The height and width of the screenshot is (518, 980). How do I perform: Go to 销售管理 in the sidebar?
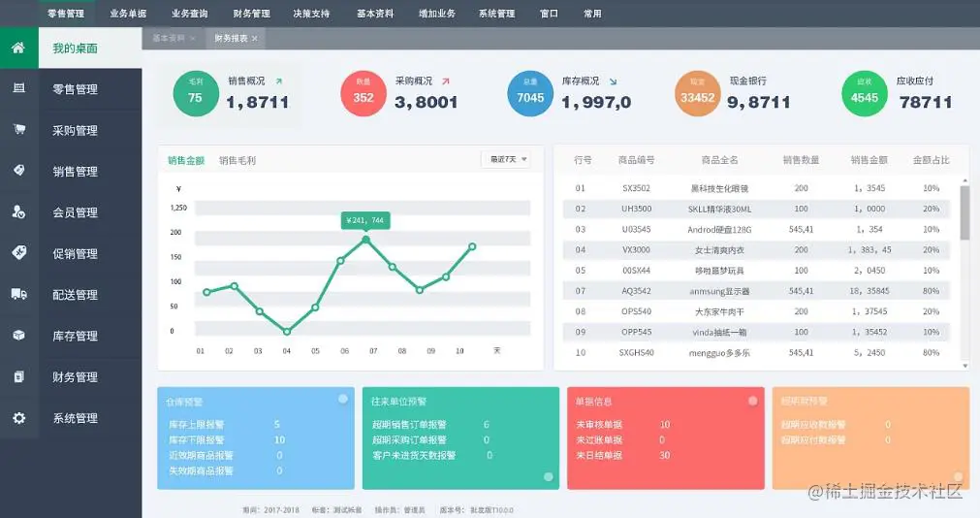tap(75, 172)
